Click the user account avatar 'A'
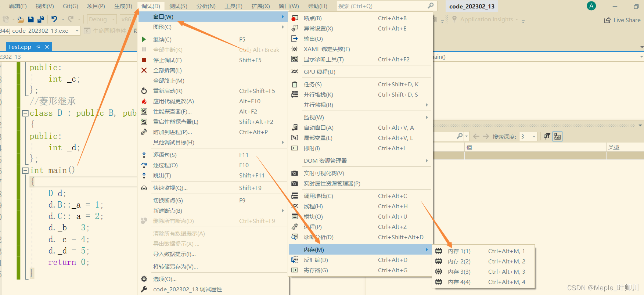 [x=591, y=6]
